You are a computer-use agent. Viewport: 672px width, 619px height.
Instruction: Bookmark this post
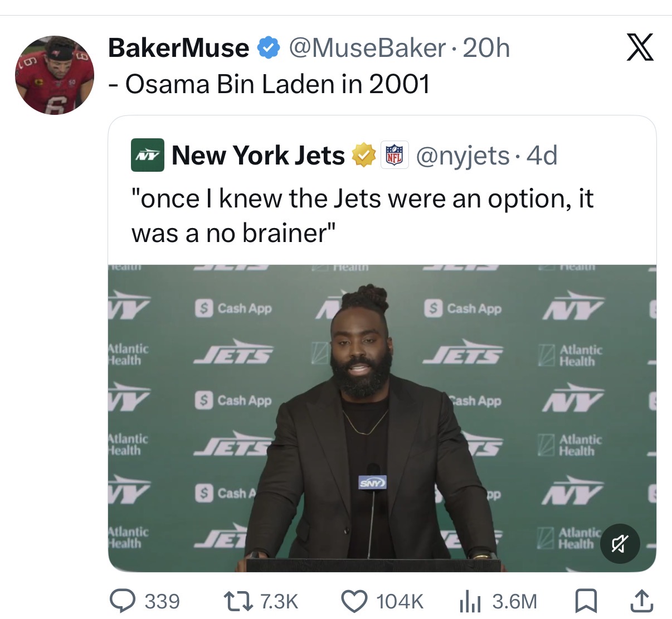click(586, 601)
